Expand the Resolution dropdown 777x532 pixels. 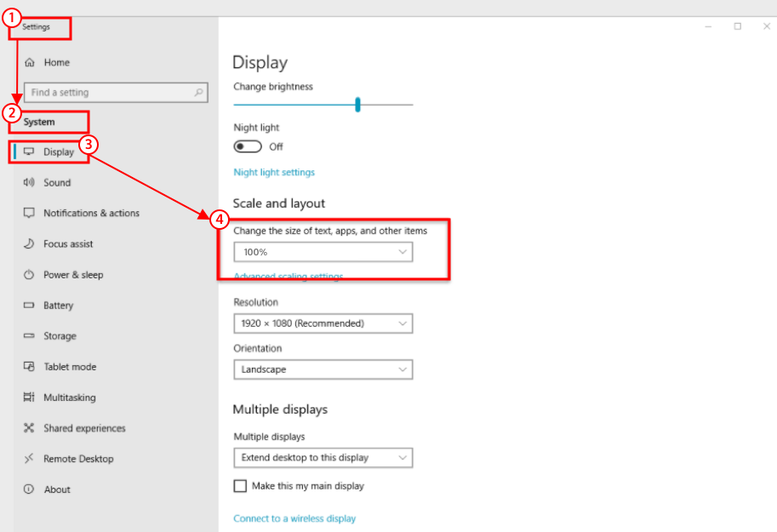[323, 323]
